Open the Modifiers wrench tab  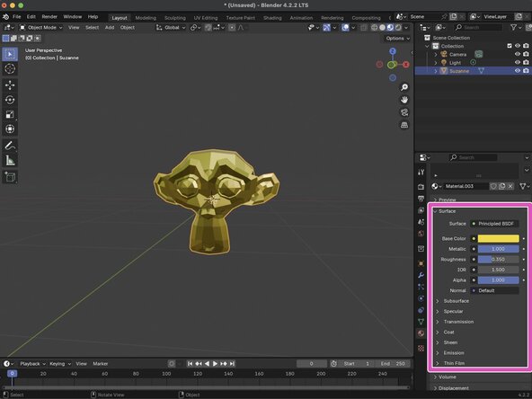pyautogui.click(x=421, y=275)
